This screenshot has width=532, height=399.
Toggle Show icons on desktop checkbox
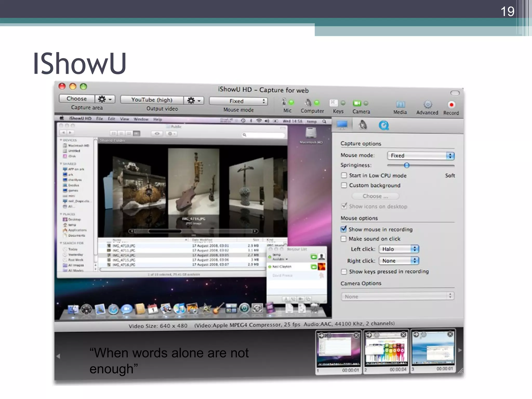[x=344, y=206]
